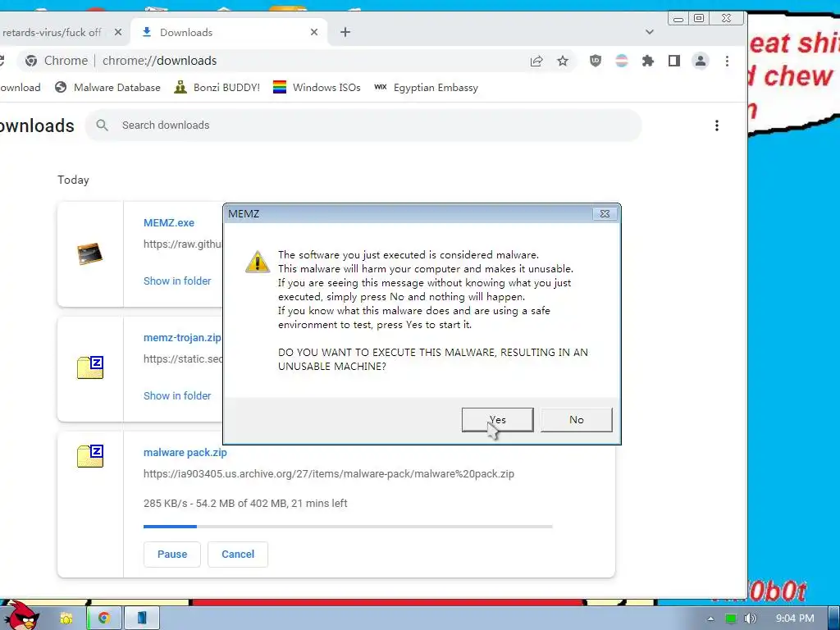The width and height of the screenshot is (840, 630).
Task: Click the blue app taskbar icon
Action: pyautogui.click(x=142, y=619)
